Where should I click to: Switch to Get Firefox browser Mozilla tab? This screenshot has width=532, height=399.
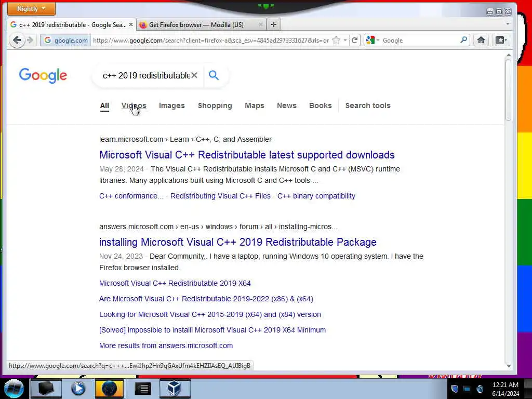(x=201, y=24)
